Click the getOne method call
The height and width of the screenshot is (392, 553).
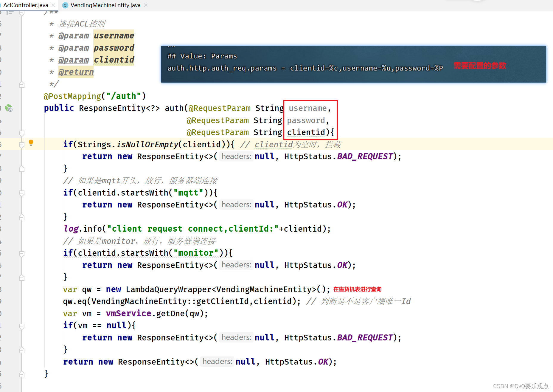170,314
